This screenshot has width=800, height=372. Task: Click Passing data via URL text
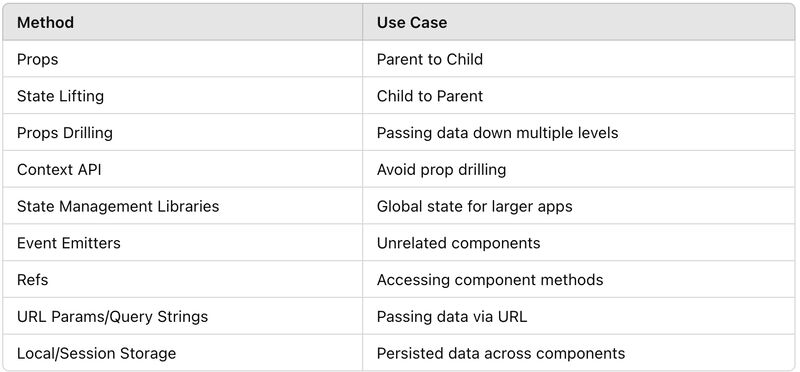coord(452,316)
